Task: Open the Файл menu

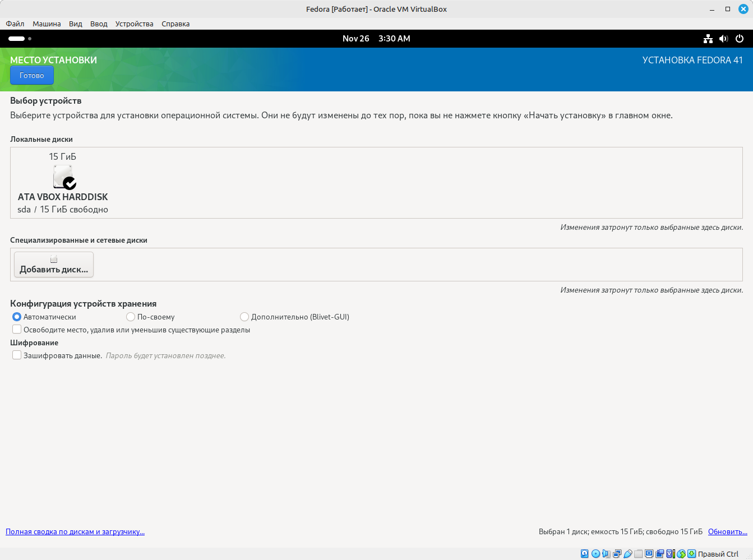Action: [15, 24]
